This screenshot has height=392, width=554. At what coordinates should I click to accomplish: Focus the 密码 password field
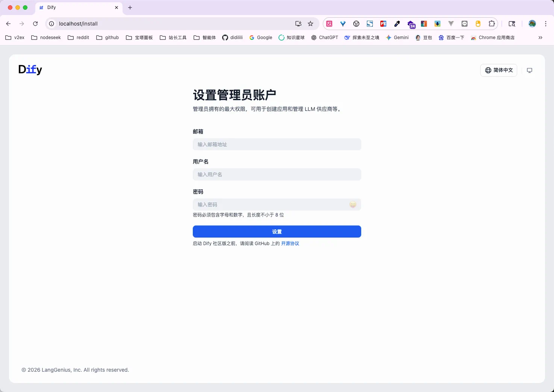277,205
